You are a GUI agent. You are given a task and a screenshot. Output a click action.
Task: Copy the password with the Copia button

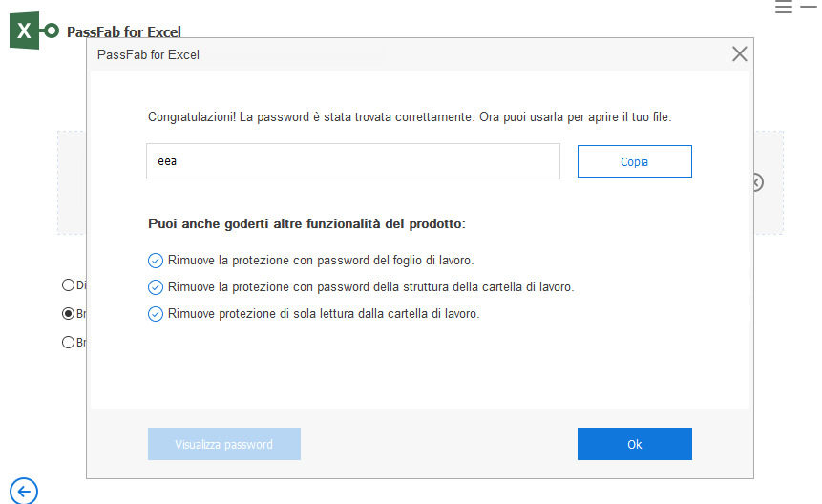click(634, 161)
